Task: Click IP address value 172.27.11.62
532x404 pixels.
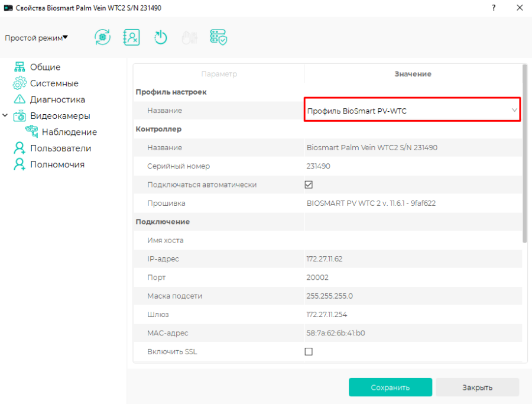Action: point(325,258)
